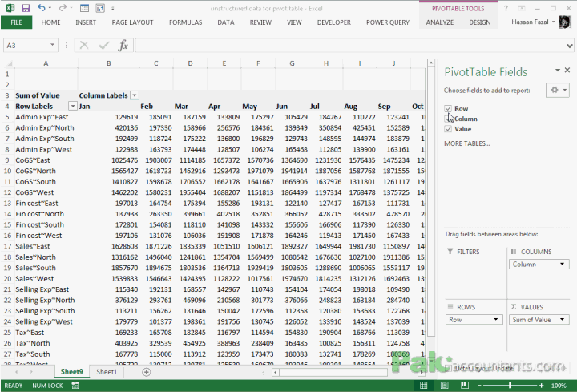Open the Column Labels filter dropdown
This screenshot has width=577, height=392.
point(135,95)
